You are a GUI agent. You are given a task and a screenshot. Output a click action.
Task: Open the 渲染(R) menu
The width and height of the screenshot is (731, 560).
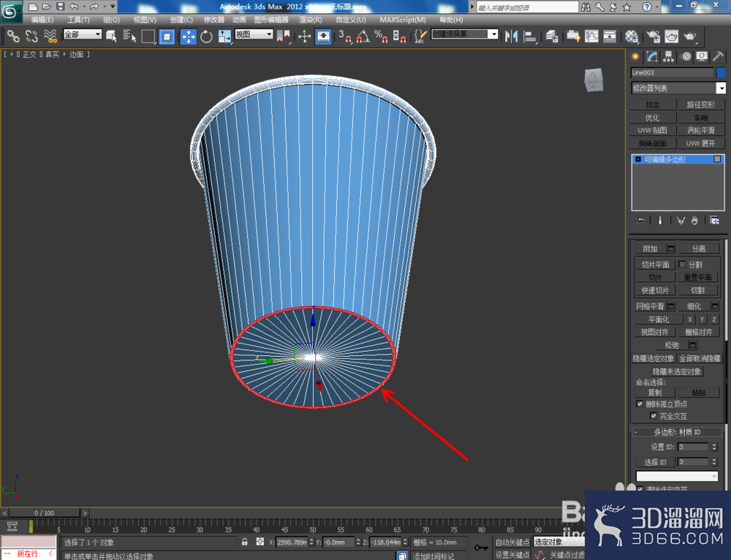pyautogui.click(x=310, y=20)
